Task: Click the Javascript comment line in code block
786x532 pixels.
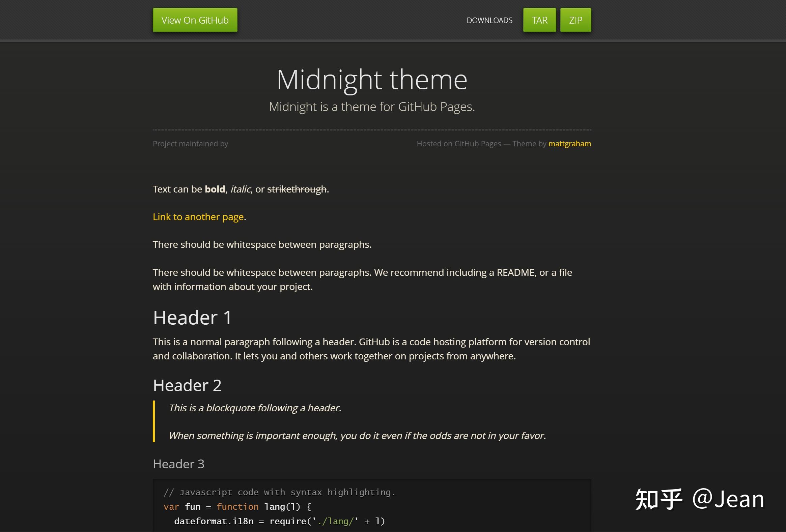Action: tap(279, 493)
